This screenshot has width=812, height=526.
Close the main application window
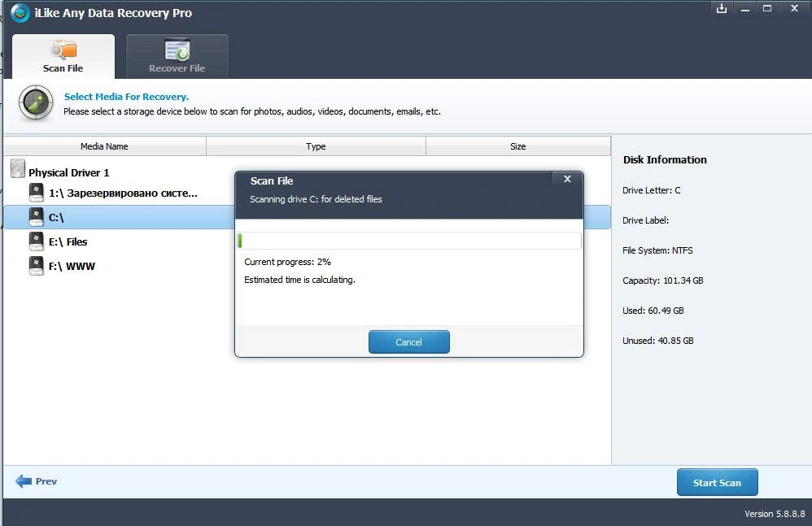(794, 9)
